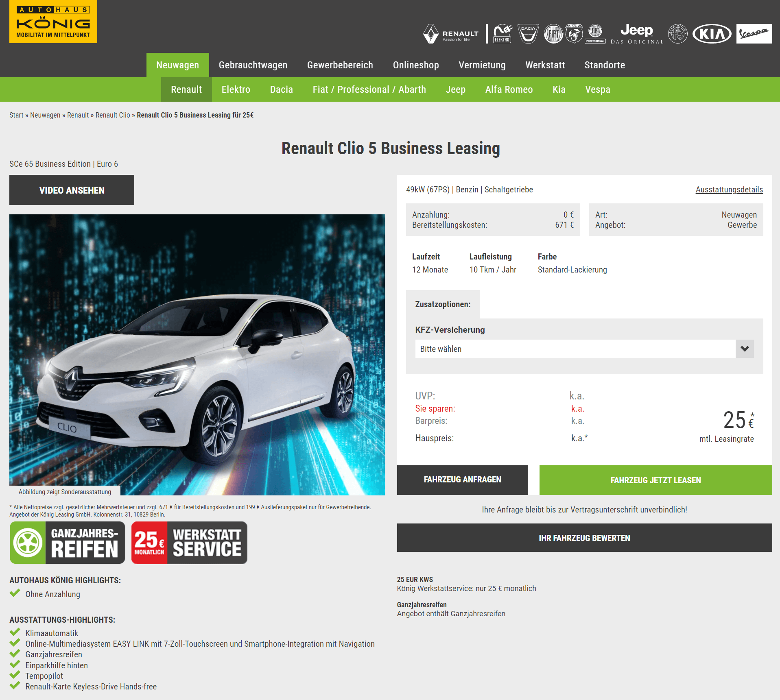Click the white Renault Clio product image
The width and height of the screenshot is (780, 700).
pos(197,355)
